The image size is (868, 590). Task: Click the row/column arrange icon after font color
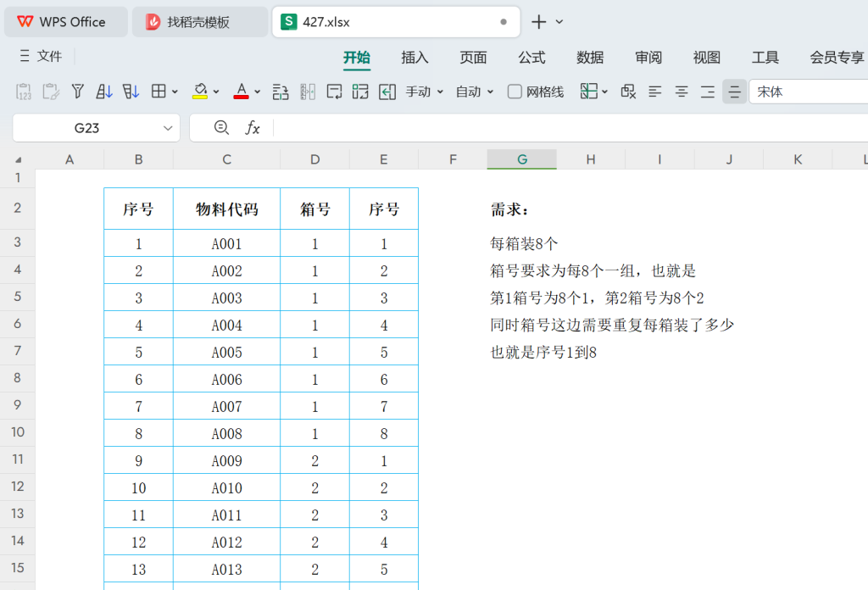(281, 92)
